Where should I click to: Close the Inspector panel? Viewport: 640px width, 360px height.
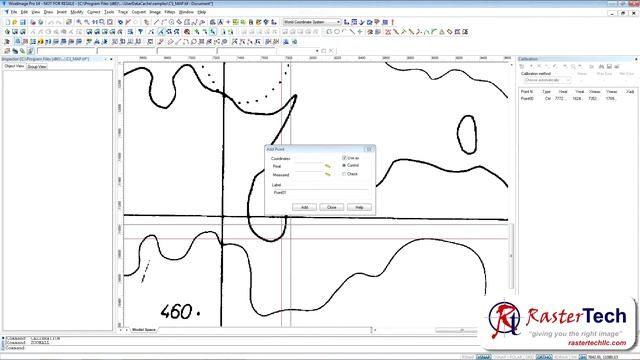(x=111, y=59)
